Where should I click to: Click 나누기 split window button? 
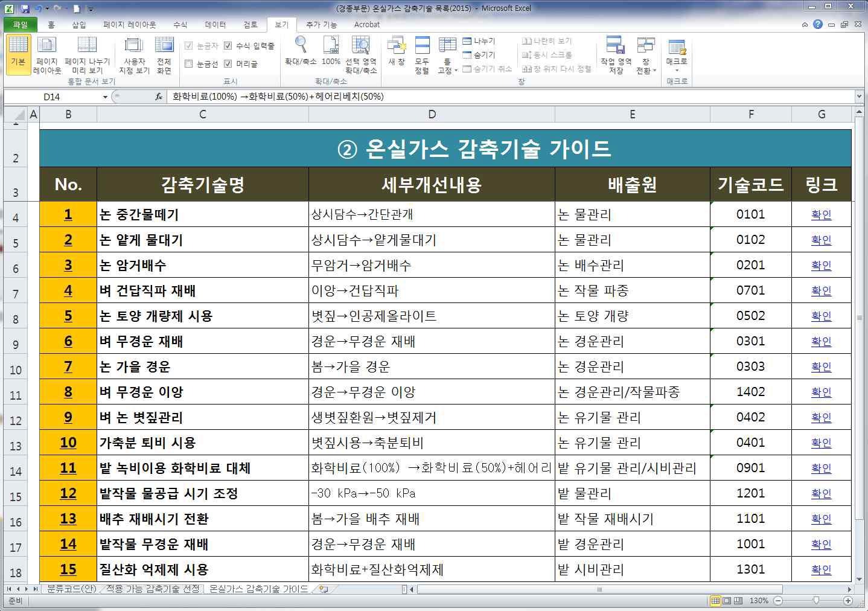(x=479, y=41)
